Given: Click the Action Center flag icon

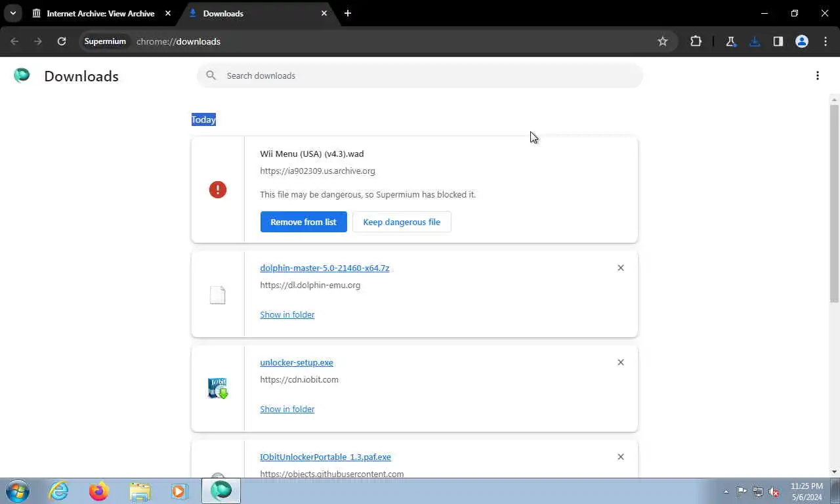Looking at the screenshot, I should pyautogui.click(x=742, y=492).
